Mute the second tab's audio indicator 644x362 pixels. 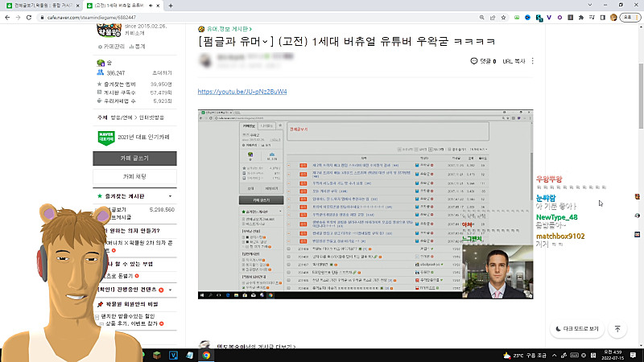(x=151, y=6)
